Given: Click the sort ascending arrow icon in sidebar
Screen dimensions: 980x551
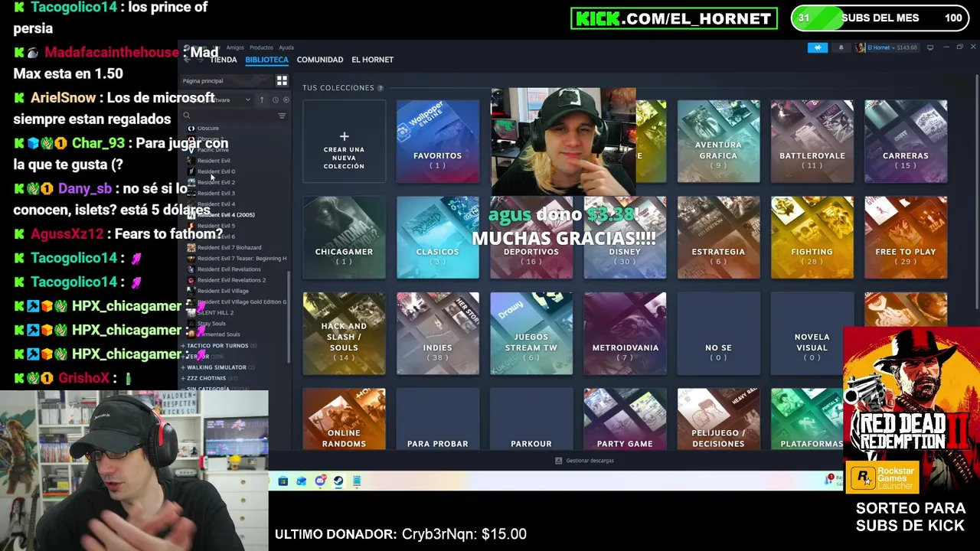Looking at the screenshot, I should pyautogui.click(x=261, y=99).
